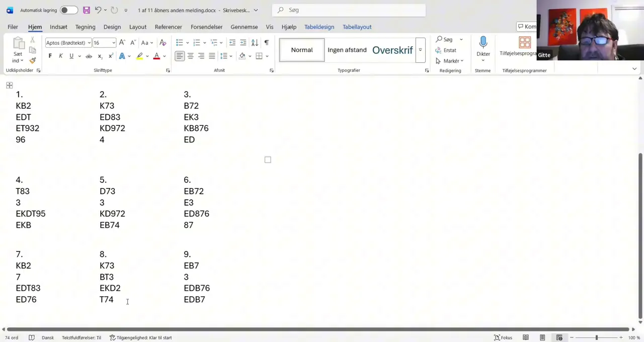Click the Save icon in title bar

point(87,10)
